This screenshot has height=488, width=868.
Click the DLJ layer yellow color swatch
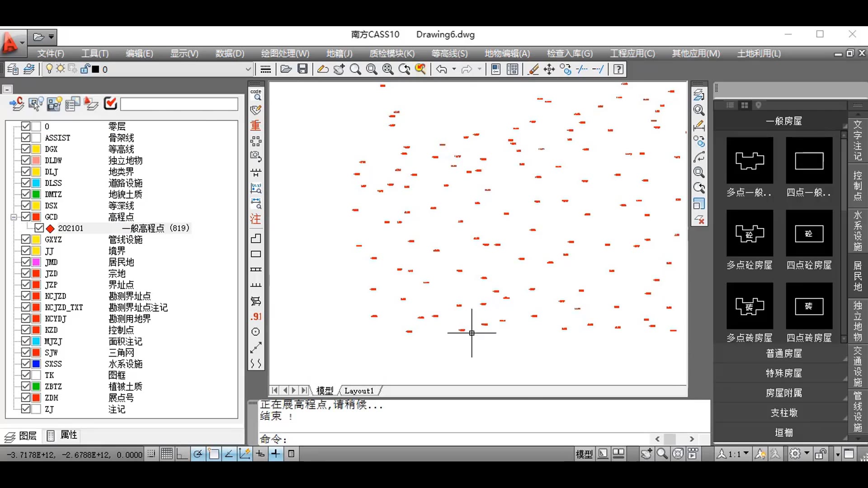coord(36,172)
